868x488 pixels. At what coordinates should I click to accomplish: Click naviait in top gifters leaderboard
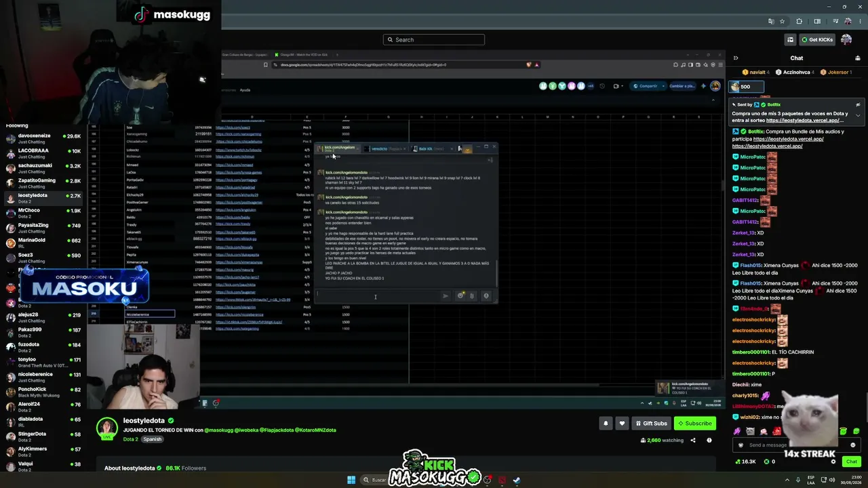coord(757,72)
